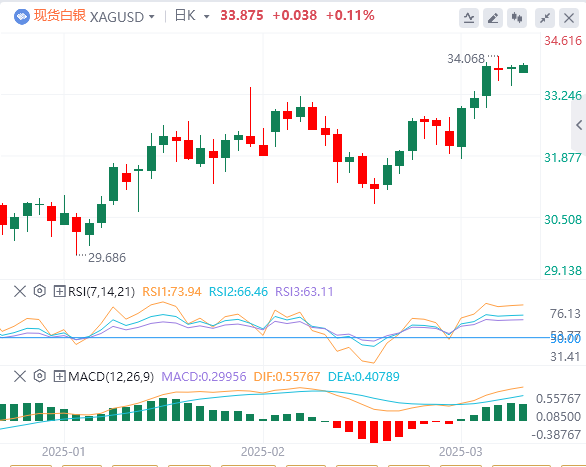Collapse chart with the shrink arrows icon

pyautogui.click(x=545, y=18)
